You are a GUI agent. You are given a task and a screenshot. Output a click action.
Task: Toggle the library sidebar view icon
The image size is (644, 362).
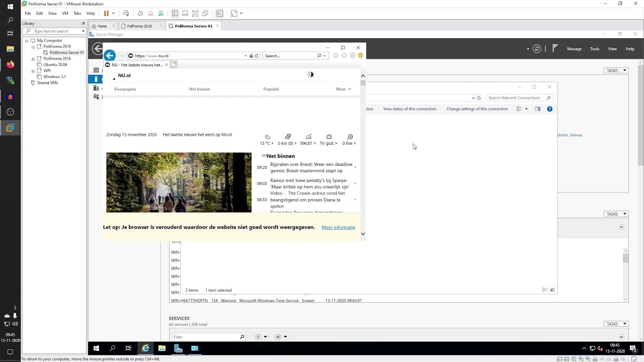tap(175, 14)
